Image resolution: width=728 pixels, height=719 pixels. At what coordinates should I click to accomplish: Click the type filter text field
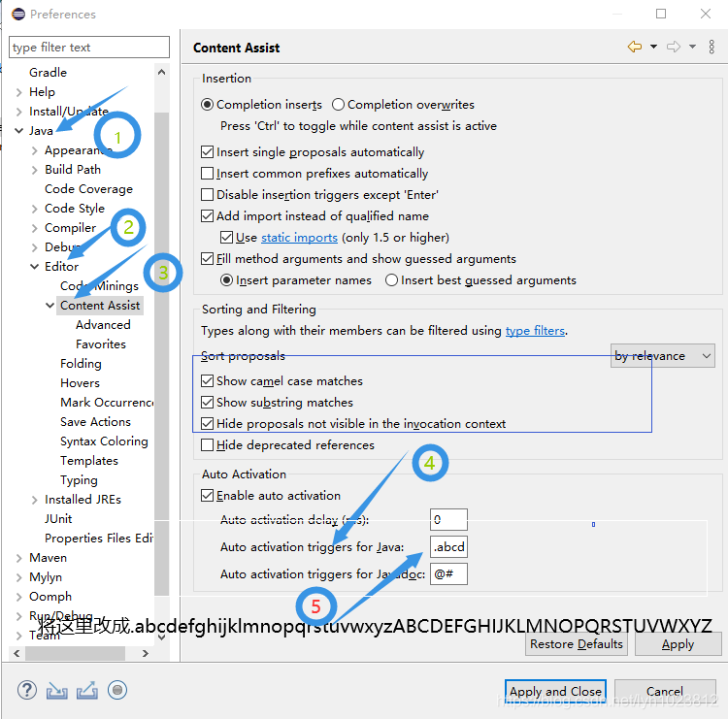click(89, 48)
